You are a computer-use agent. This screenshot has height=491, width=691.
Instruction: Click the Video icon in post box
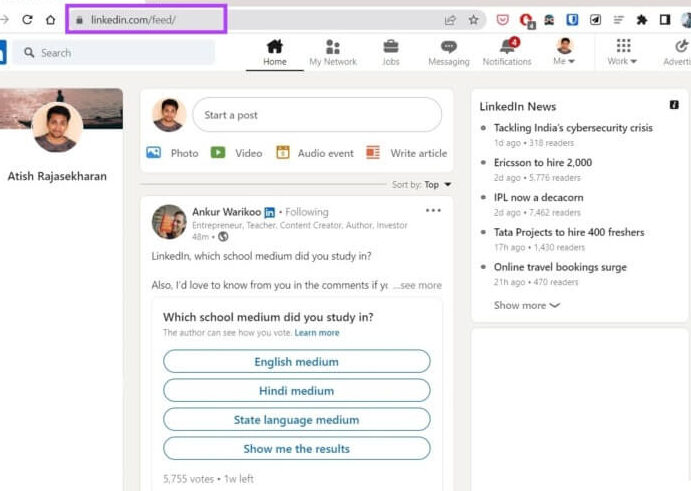tap(218, 153)
